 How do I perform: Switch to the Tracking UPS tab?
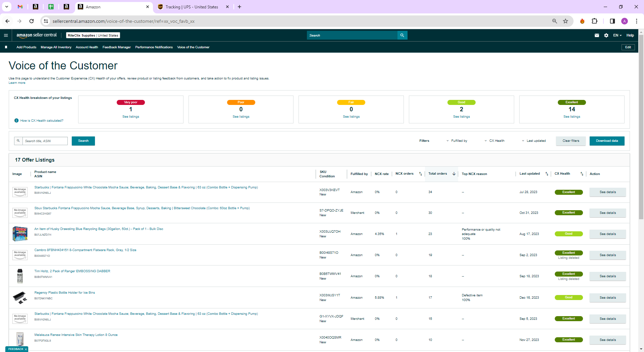tap(192, 7)
